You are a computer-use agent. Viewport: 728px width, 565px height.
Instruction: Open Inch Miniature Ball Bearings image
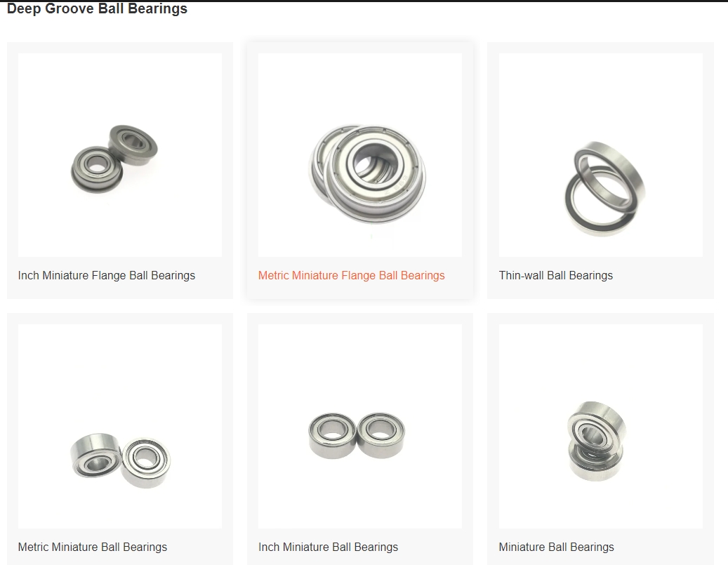360,426
